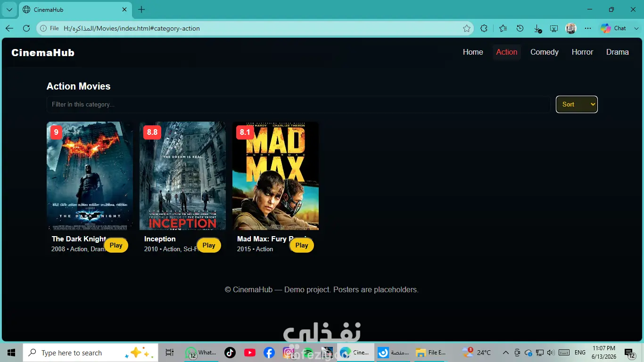Play Mad Max: Fury Road

click(302, 245)
